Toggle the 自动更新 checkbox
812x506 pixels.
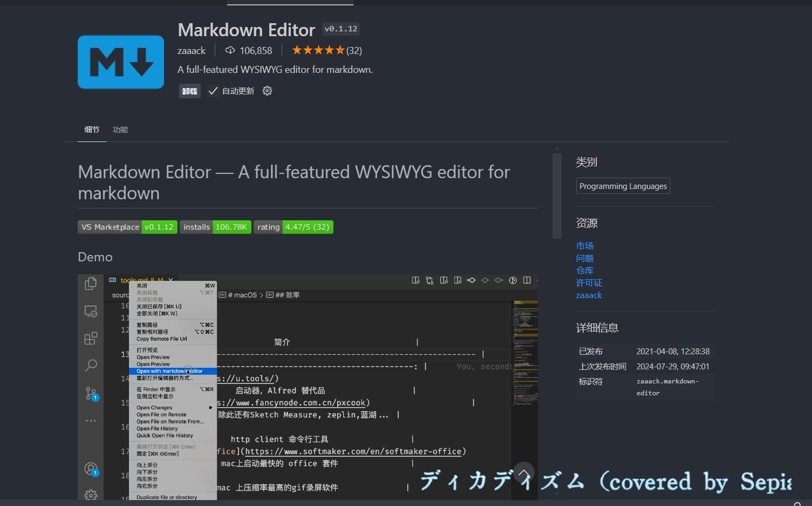coord(213,91)
